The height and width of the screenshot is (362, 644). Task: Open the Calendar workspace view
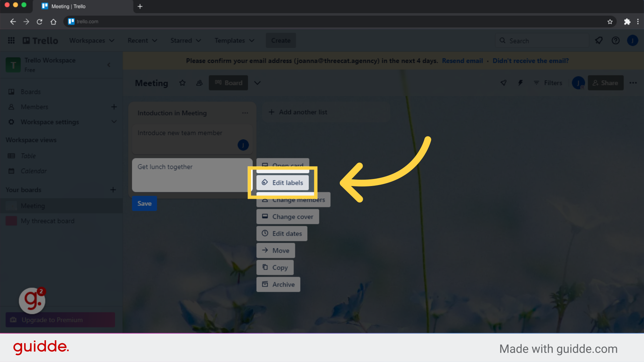pyautogui.click(x=33, y=171)
